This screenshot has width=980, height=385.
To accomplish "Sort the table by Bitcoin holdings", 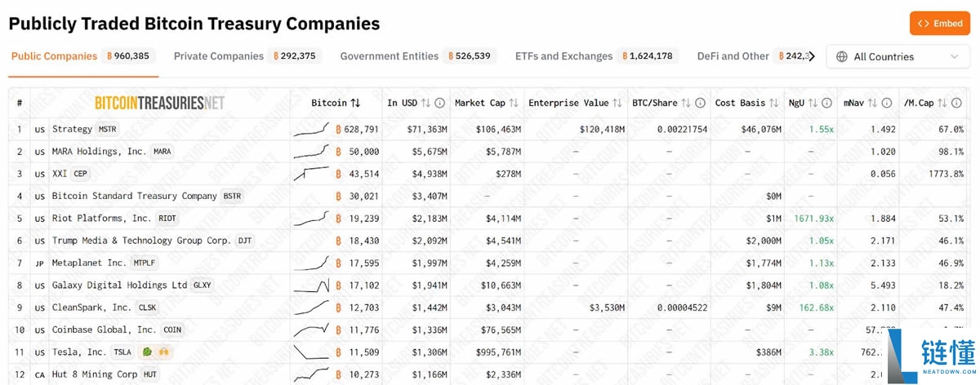I will [355, 104].
